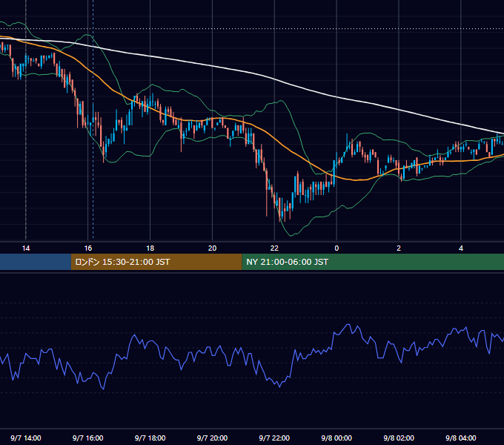This screenshot has height=445, width=504.
Task: Click the 2 hour label on price chart axis
Action: pyautogui.click(x=399, y=248)
